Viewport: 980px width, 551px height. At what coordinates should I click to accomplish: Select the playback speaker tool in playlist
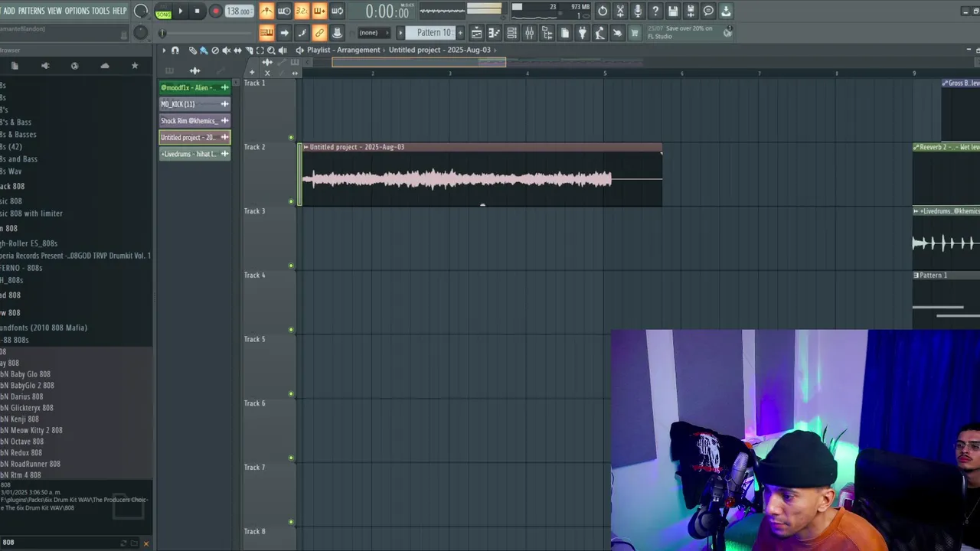click(x=283, y=50)
